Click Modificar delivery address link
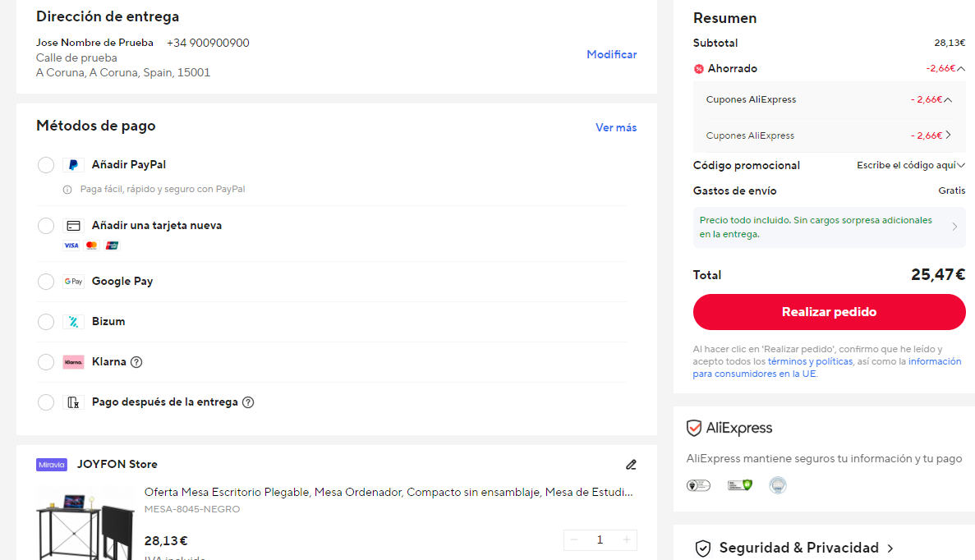975x560 pixels. (x=612, y=55)
